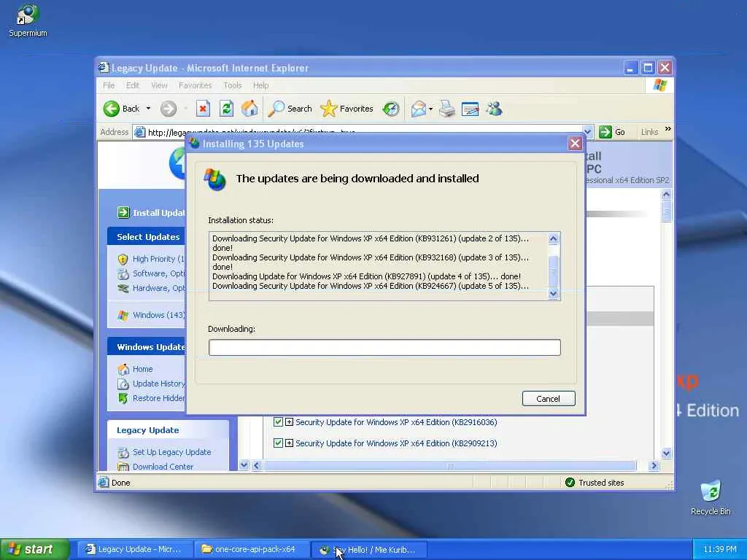Viewport: 747px width, 560px height.
Task: Click the page's horizontal scrollbar track
Action: pos(449,466)
